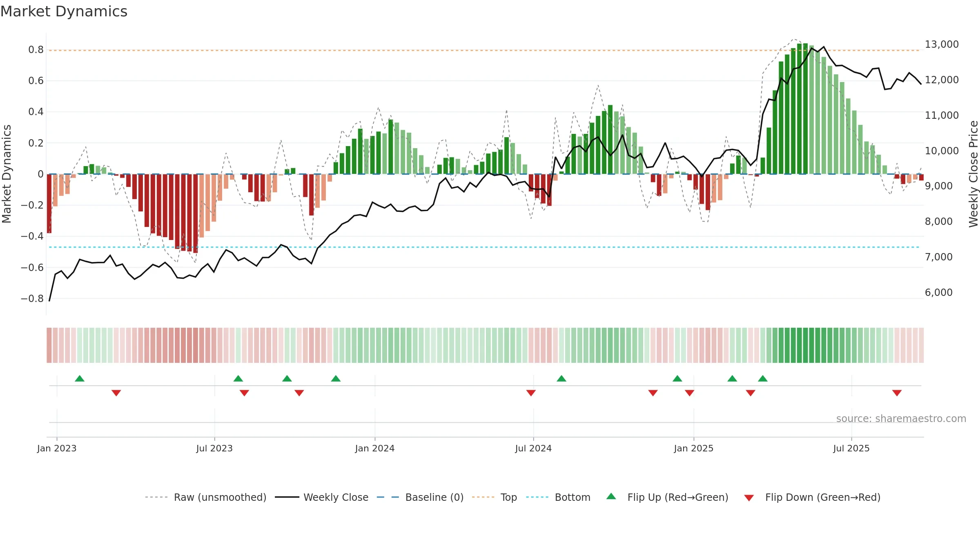Click the Jan 2024 x-axis label
The width and height of the screenshot is (980, 551).
point(375,448)
